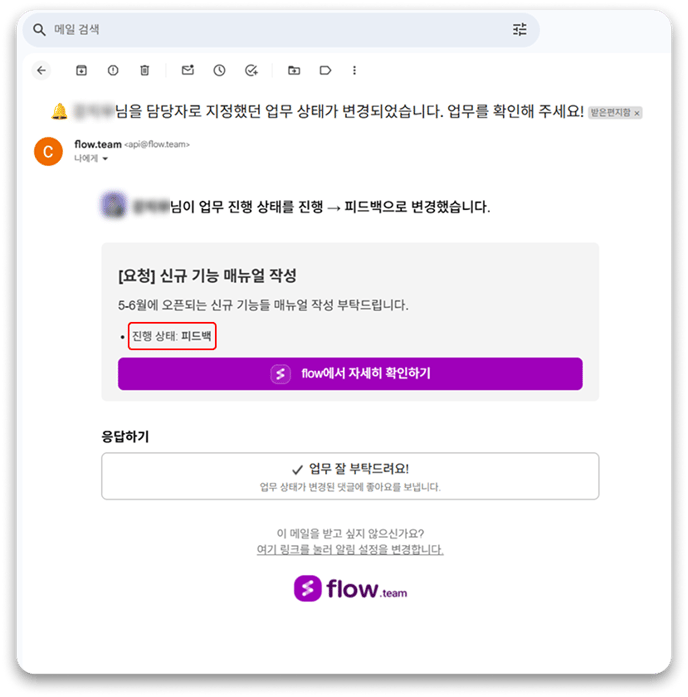
Task: Mark the email as unread
Action: click(x=188, y=70)
